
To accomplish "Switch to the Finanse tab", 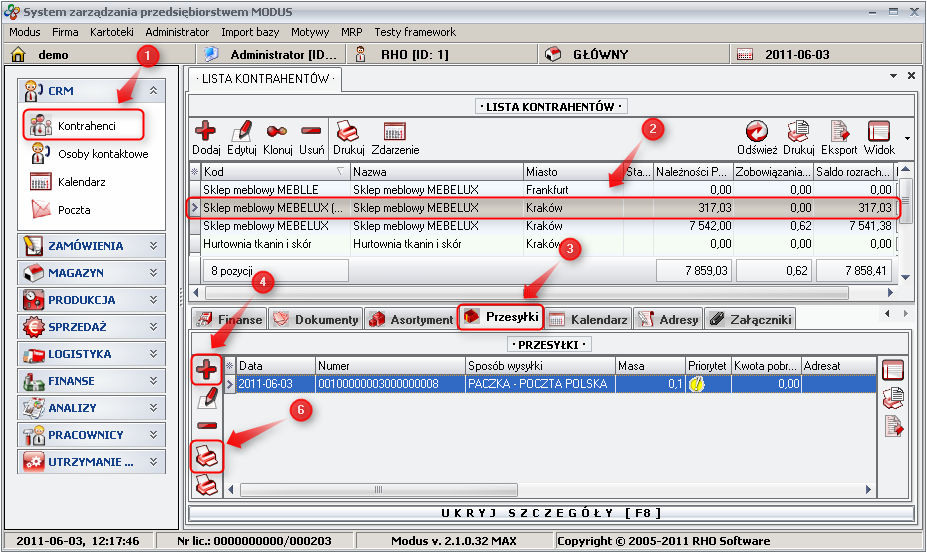I will pos(229,319).
